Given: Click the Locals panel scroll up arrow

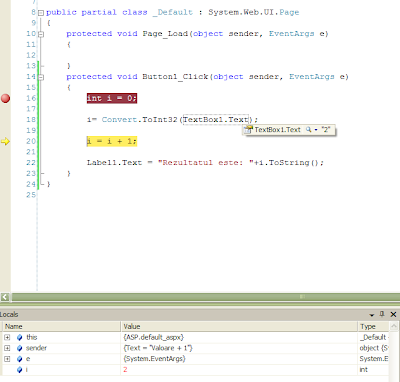Looking at the screenshot, I should (394, 326).
